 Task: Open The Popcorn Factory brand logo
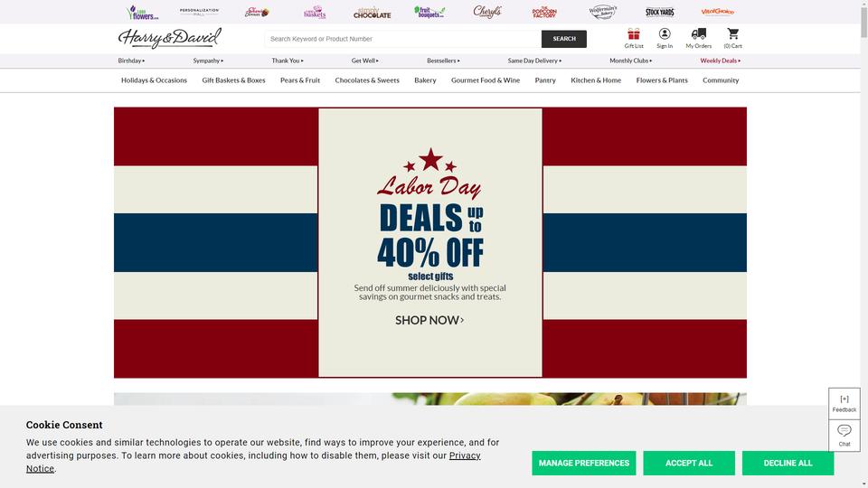click(x=544, y=12)
